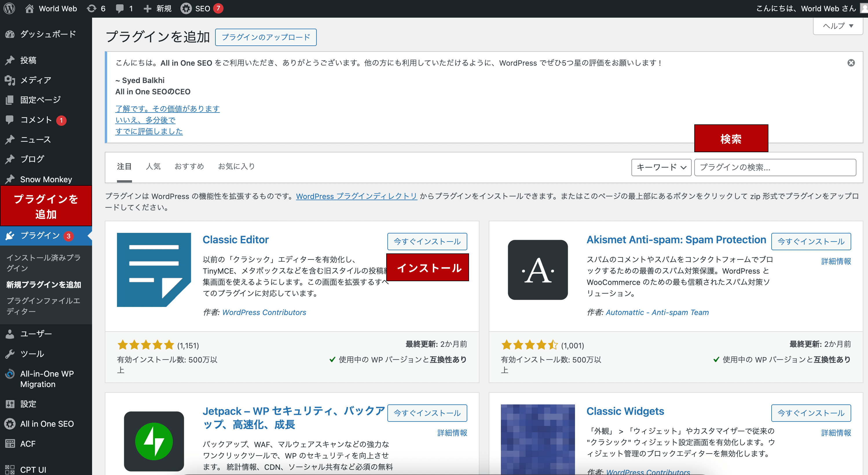Screen dimensions: 868x475
Task: Click the ユーザー person icon
Action: tap(10, 334)
